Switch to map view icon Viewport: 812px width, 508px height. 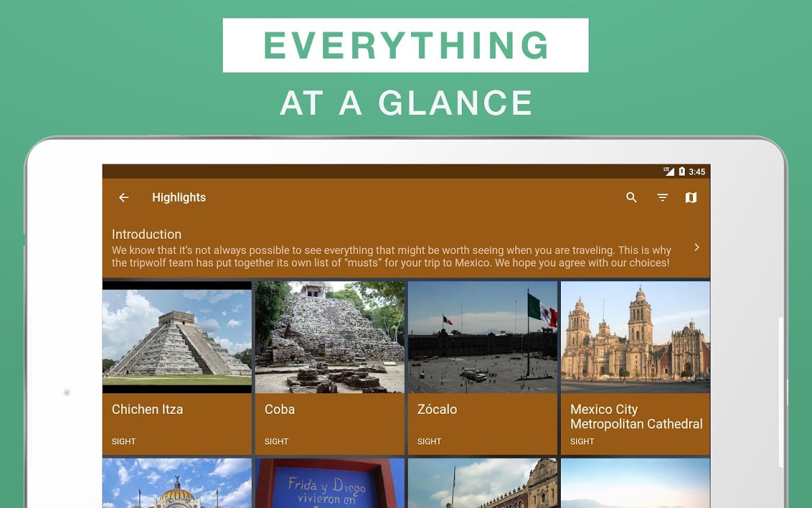691,197
